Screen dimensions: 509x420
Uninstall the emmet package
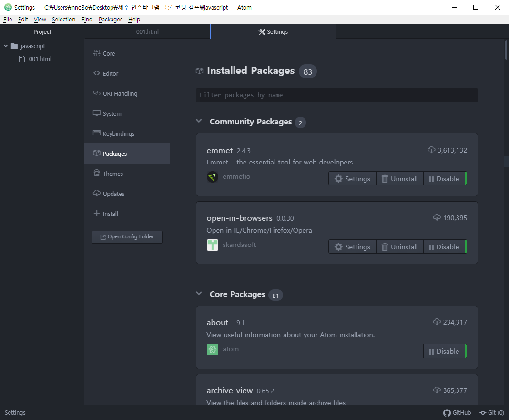point(399,179)
